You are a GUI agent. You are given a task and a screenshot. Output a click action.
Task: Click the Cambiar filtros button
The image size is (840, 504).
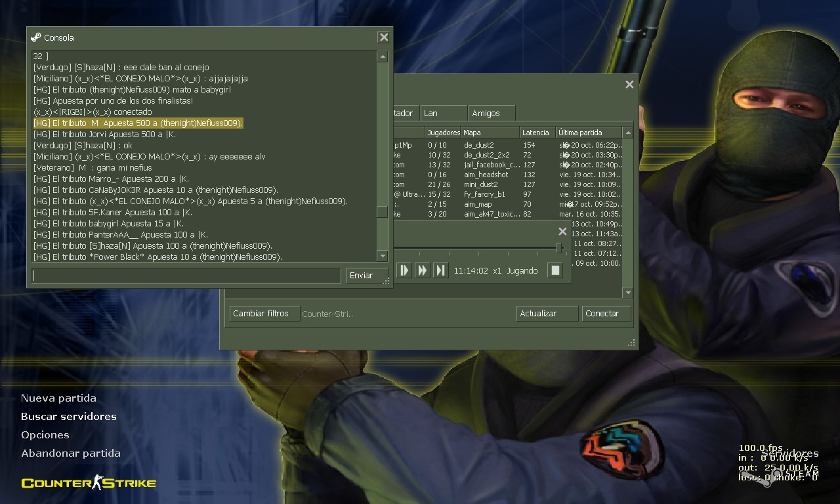coord(264,314)
